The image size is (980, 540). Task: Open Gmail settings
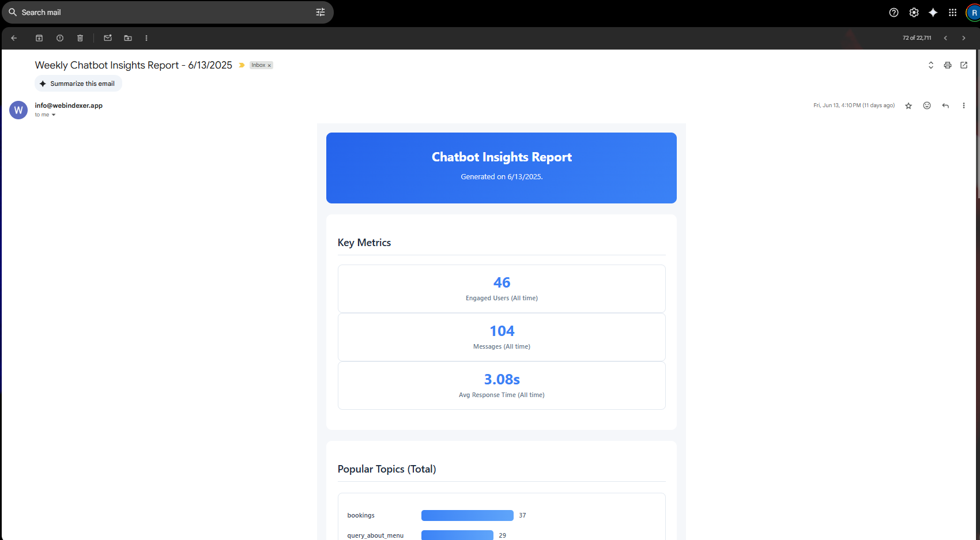[914, 12]
